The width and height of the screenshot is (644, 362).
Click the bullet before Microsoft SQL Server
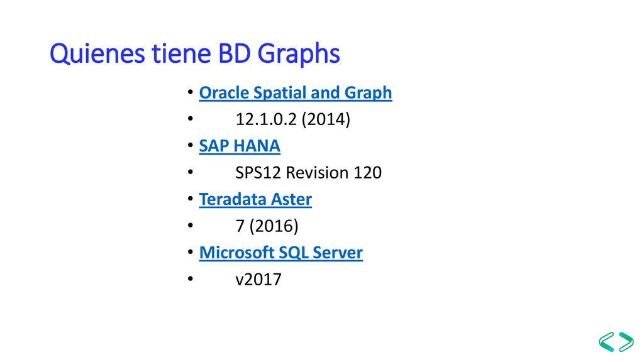coord(190,252)
